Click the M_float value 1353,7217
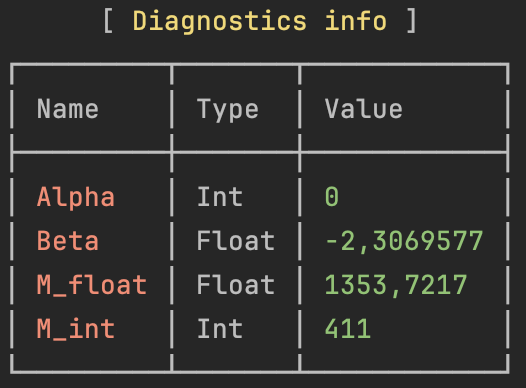The image size is (526, 388). click(396, 285)
